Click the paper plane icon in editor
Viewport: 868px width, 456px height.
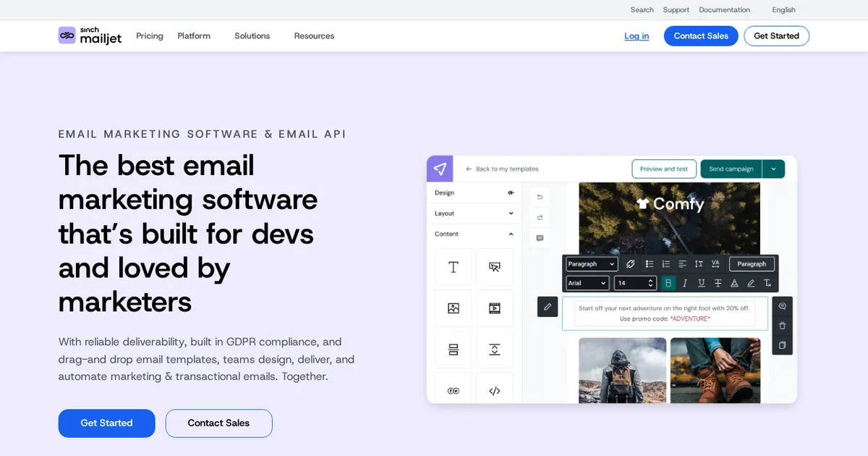coord(440,169)
